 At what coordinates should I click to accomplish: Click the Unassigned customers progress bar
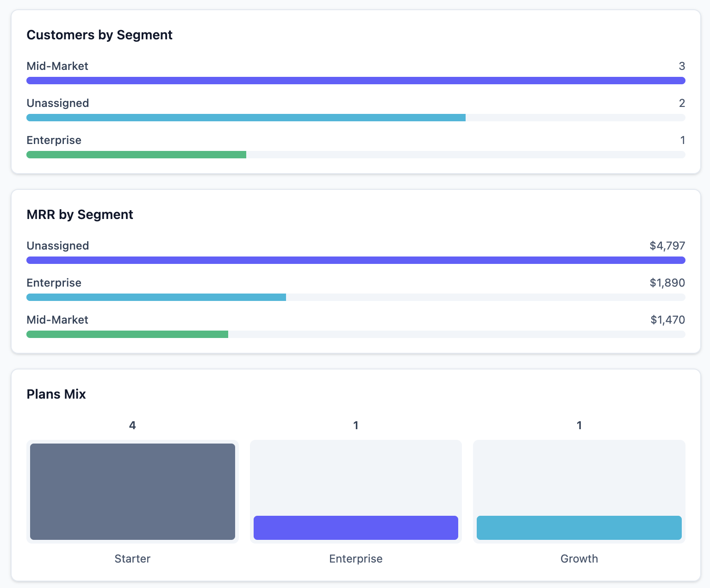(x=355, y=118)
